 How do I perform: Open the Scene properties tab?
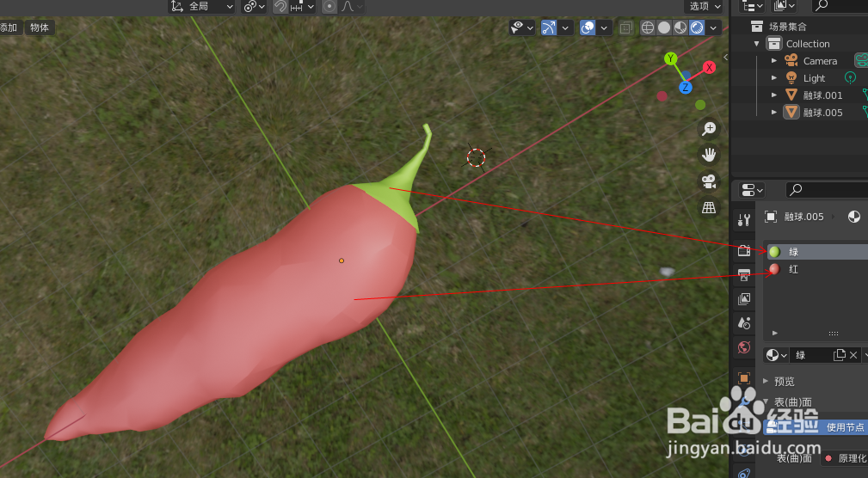tap(744, 323)
